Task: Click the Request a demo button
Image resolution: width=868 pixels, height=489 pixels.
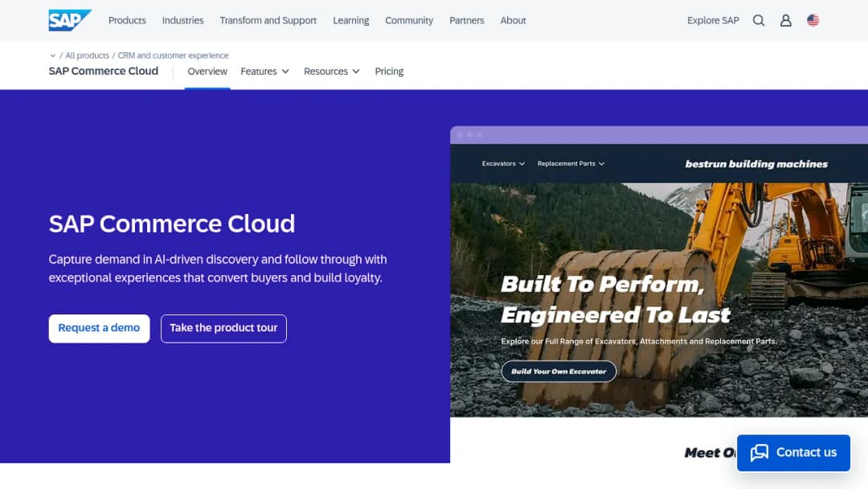Action: 99,328
